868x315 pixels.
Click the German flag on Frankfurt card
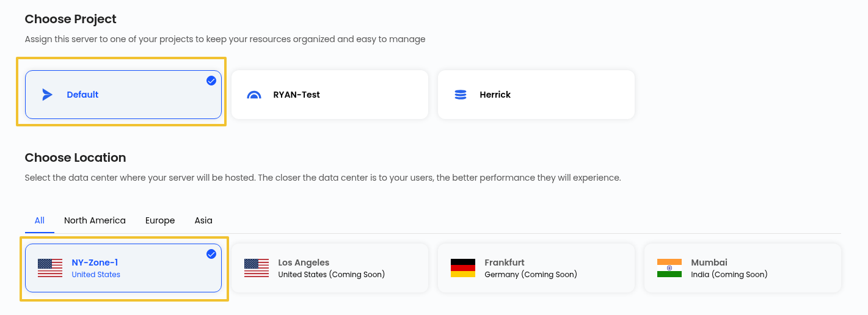coord(463,268)
